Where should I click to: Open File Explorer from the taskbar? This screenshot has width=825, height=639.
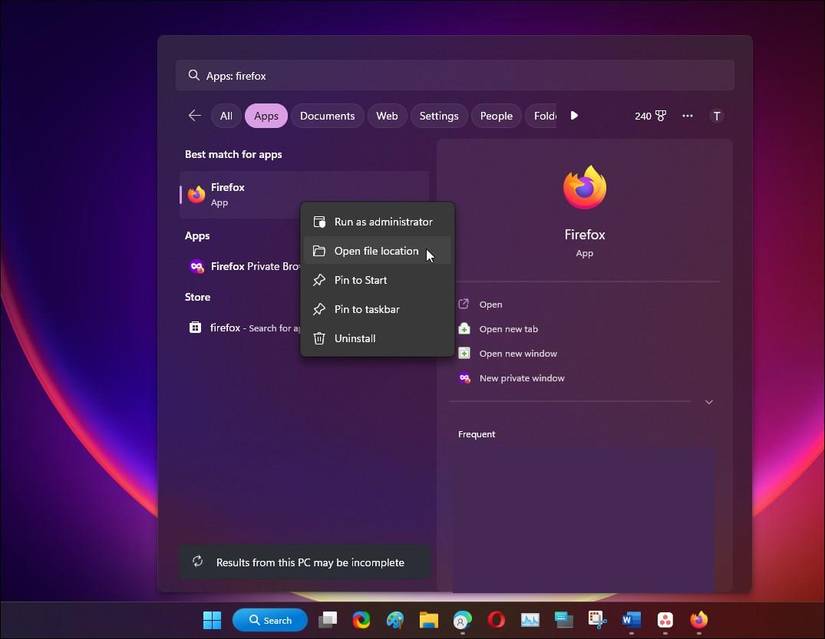coord(429,620)
